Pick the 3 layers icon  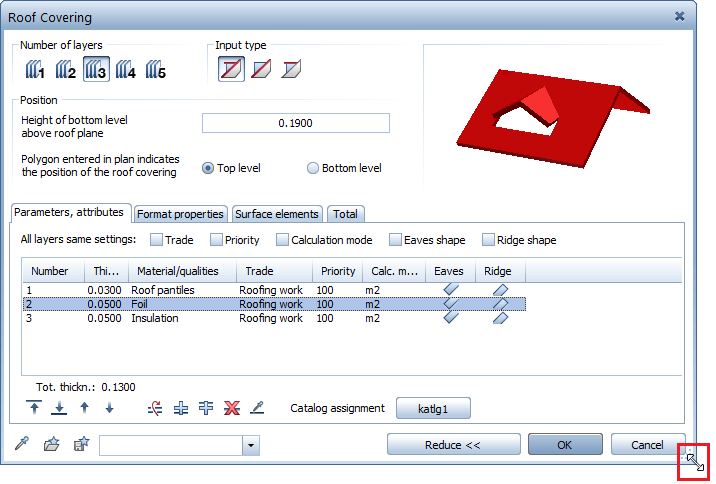click(96, 69)
